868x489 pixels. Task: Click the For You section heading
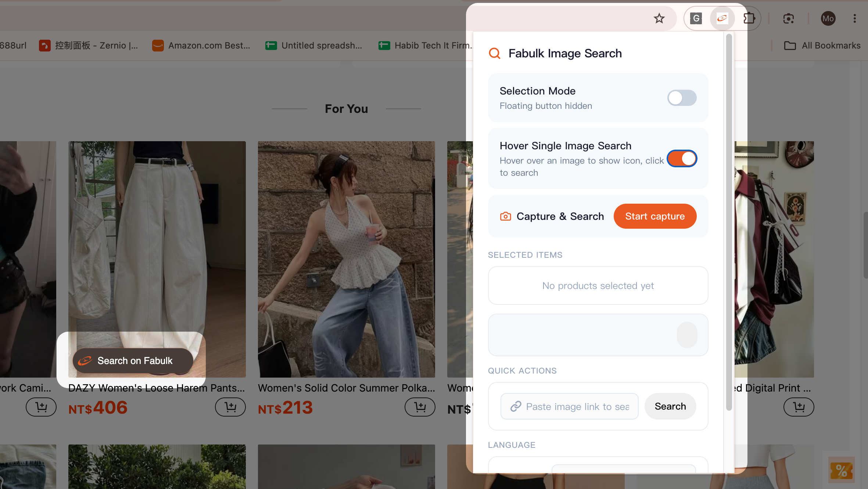(347, 109)
